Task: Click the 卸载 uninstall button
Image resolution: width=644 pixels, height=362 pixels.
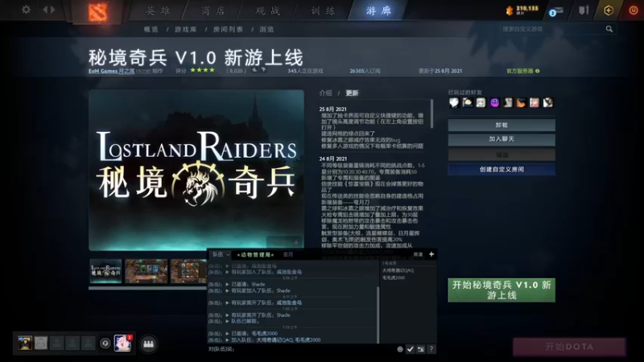Action: 502,125
